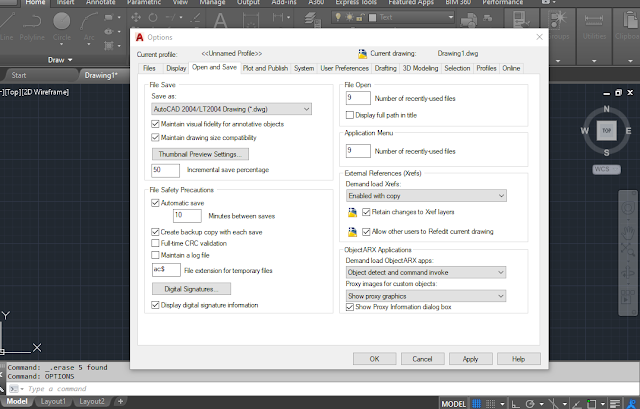Open the WCS dropdown below ViewCube
This screenshot has width=640, height=409.
(607, 169)
